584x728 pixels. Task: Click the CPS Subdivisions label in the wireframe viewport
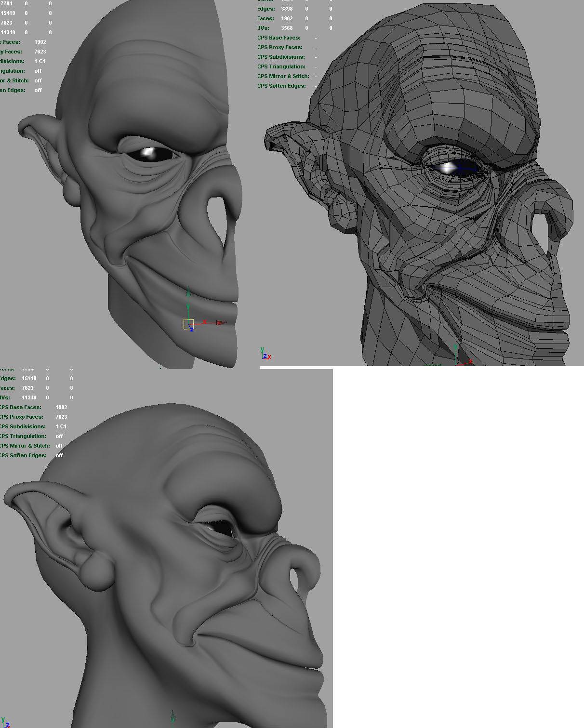281,57
